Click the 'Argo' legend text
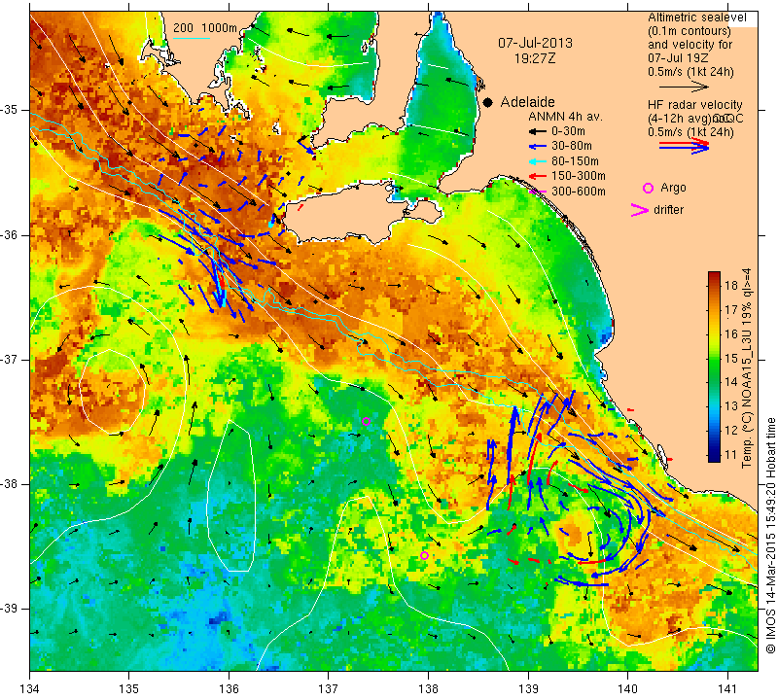Viewport: 778px width, 700px height. (673, 188)
